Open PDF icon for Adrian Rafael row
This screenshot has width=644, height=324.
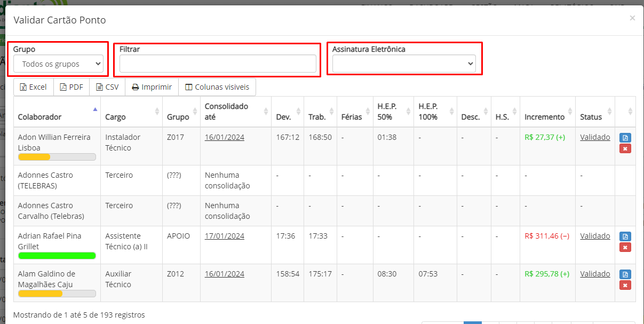pos(625,236)
